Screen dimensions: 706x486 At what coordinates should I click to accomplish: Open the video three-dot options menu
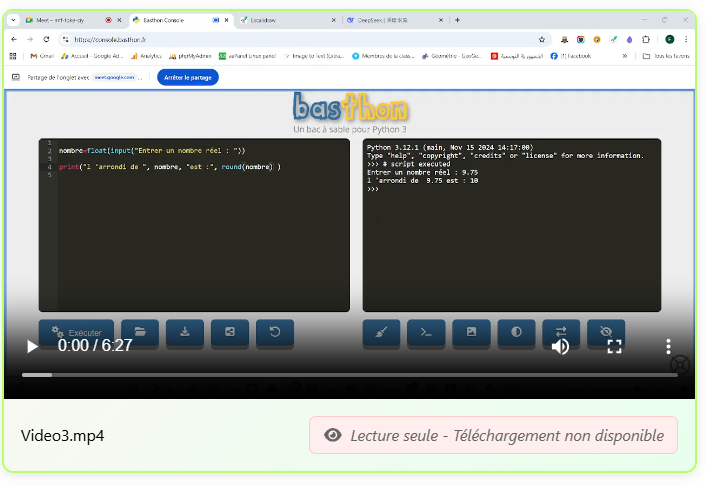(668, 346)
